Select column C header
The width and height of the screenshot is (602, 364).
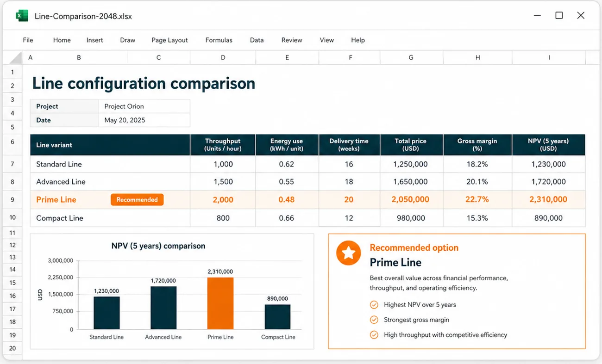[159, 58]
